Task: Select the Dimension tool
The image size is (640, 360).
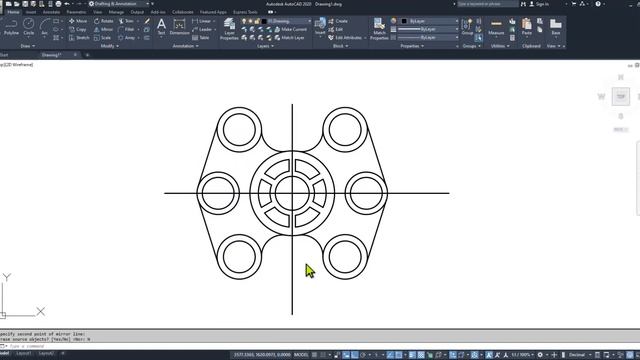Action: point(179,27)
